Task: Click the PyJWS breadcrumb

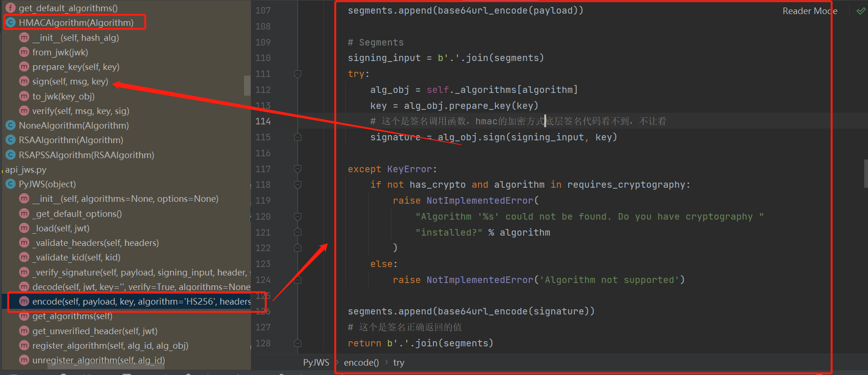Action: tap(316, 362)
